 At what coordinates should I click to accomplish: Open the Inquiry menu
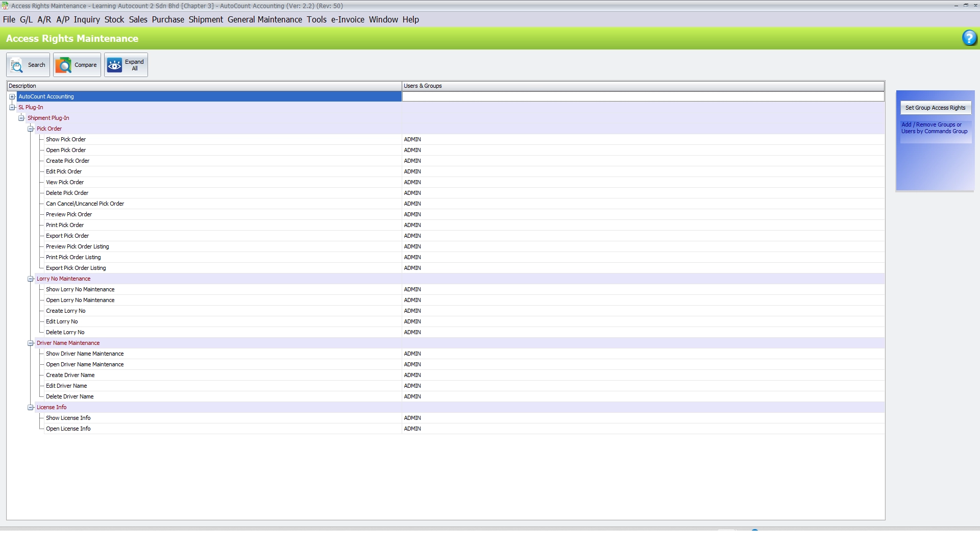click(x=87, y=19)
